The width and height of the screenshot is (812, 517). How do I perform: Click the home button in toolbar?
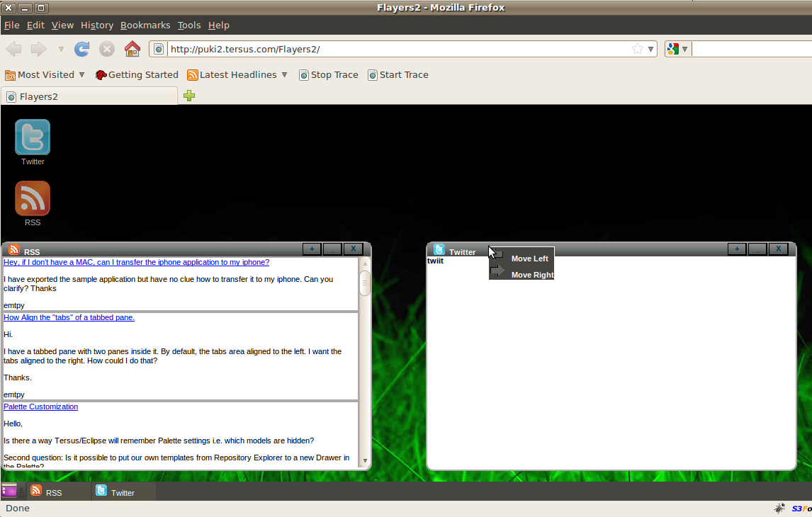[x=132, y=49]
